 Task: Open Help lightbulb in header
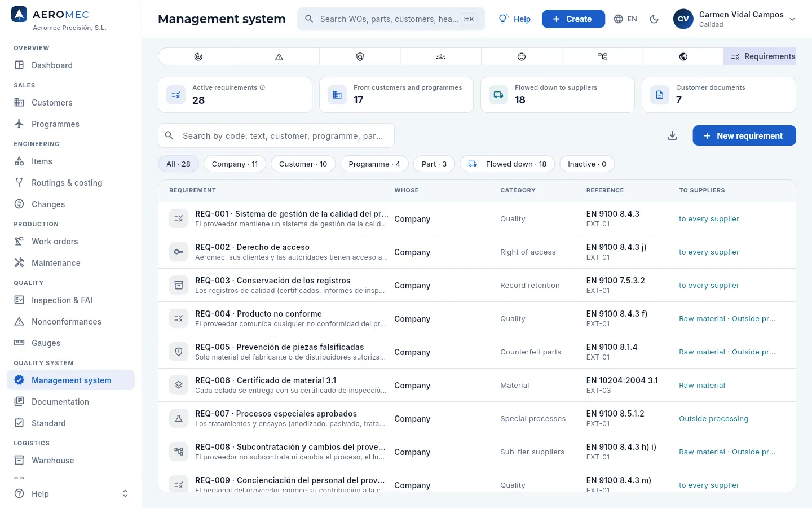[x=514, y=19]
